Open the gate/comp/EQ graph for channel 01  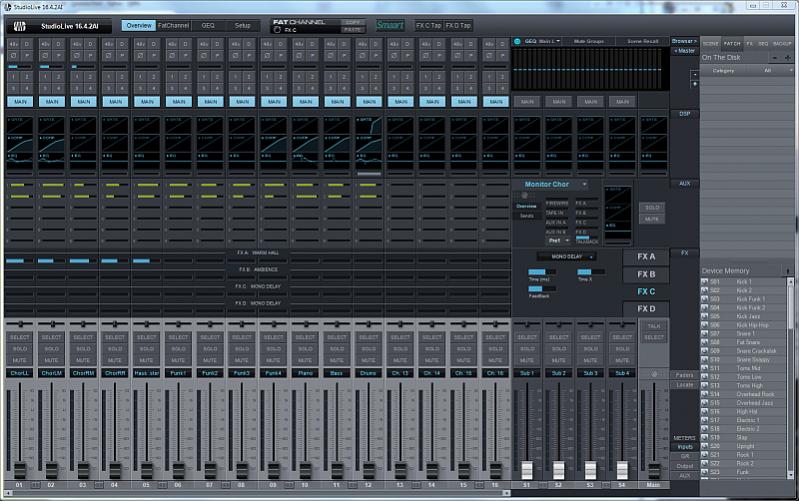point(20,143)
